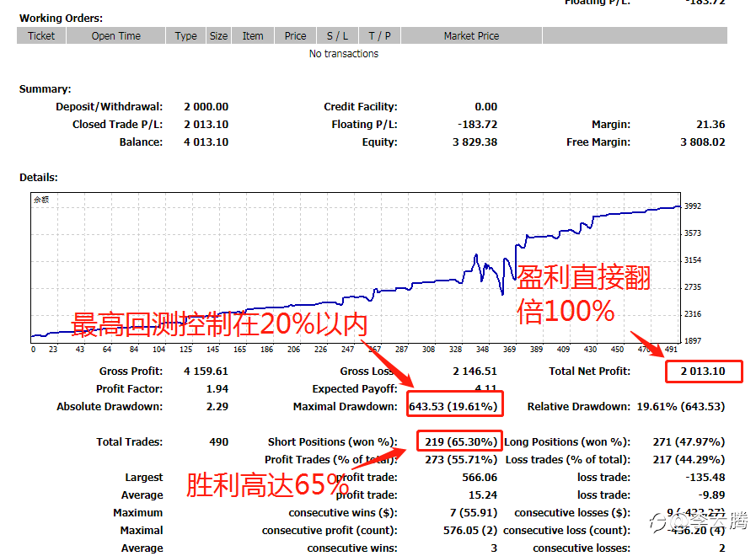Click the Type column header
Screen dimensions: 756x556
pyautogui.click(x=186, y=35)
